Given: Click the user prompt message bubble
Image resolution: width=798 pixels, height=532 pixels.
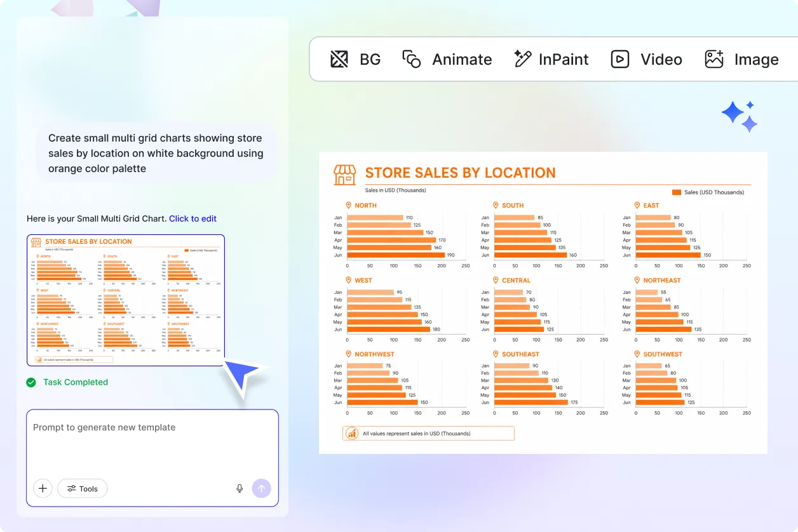Looking at the screenshot, I should click(156, 153).
